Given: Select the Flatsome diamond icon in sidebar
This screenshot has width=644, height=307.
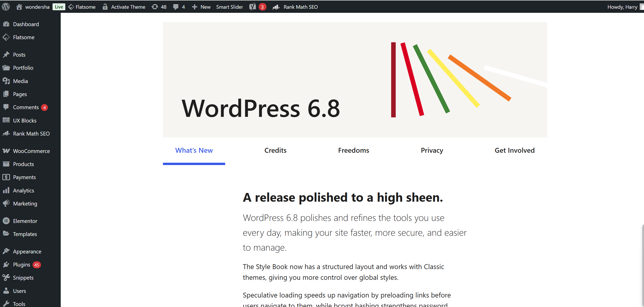Looking at the screenshot, I should coord(6,37).
